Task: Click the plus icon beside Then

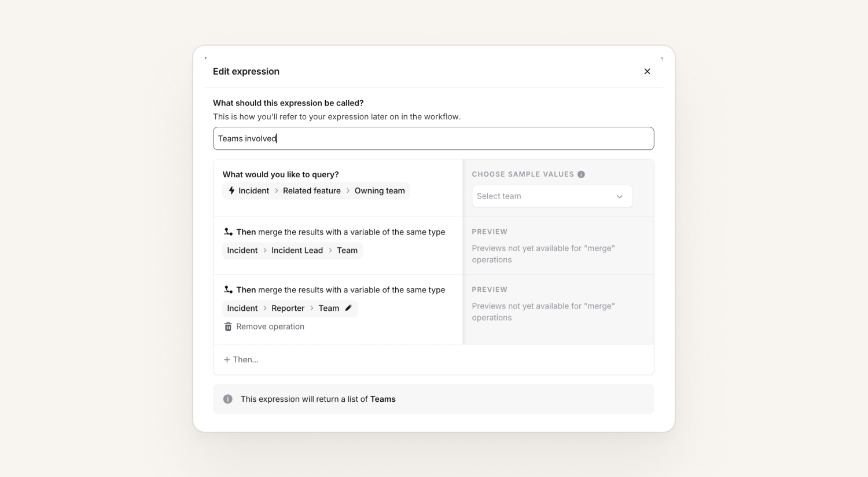Action: [x=227, y=359]
